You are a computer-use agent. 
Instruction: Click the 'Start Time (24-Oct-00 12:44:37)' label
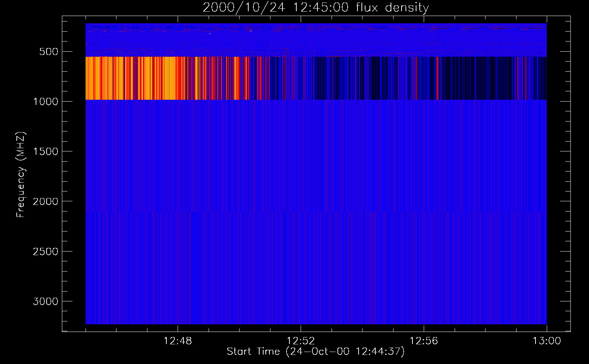pyautogui.click(x=316, y=352)
